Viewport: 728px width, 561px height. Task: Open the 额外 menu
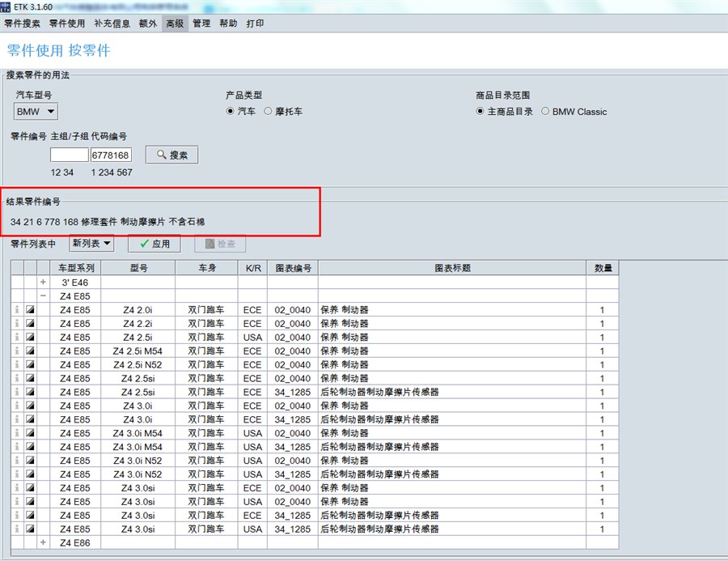[148, 23]
